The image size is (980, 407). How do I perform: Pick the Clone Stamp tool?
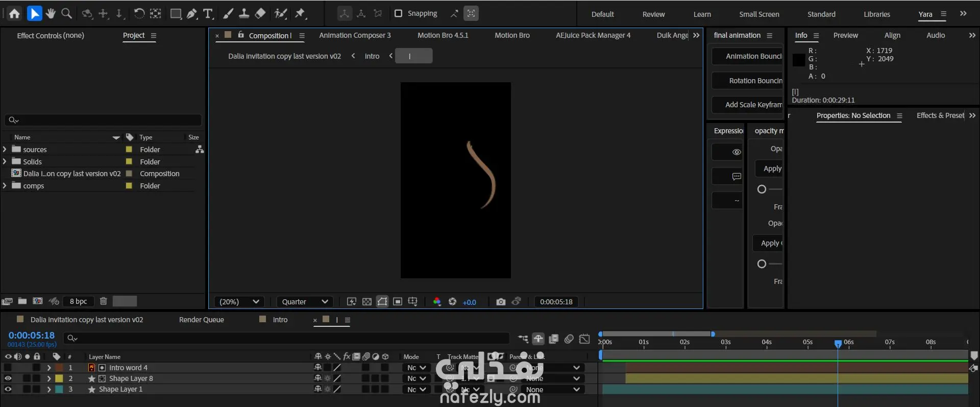pyautogui.click(x=244, y=14)
